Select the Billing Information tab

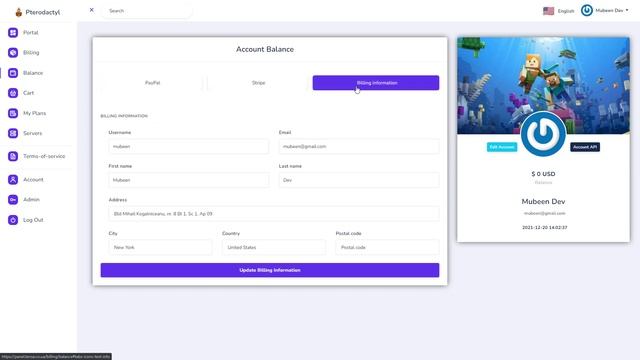click(x=376, y=83)
